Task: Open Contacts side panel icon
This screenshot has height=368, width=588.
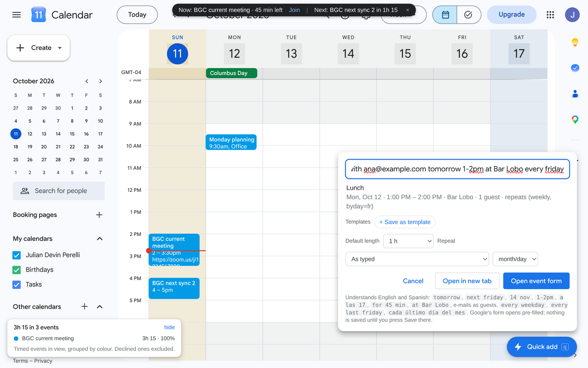Action: (x=575, y=94)
